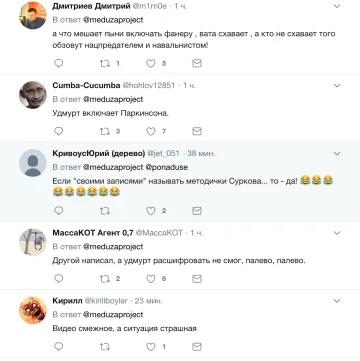Viewport: 360px width, 361px height.
Task: Open the chevron menu on МассаКОТ tweet
Action: click(x=337, y=233)
